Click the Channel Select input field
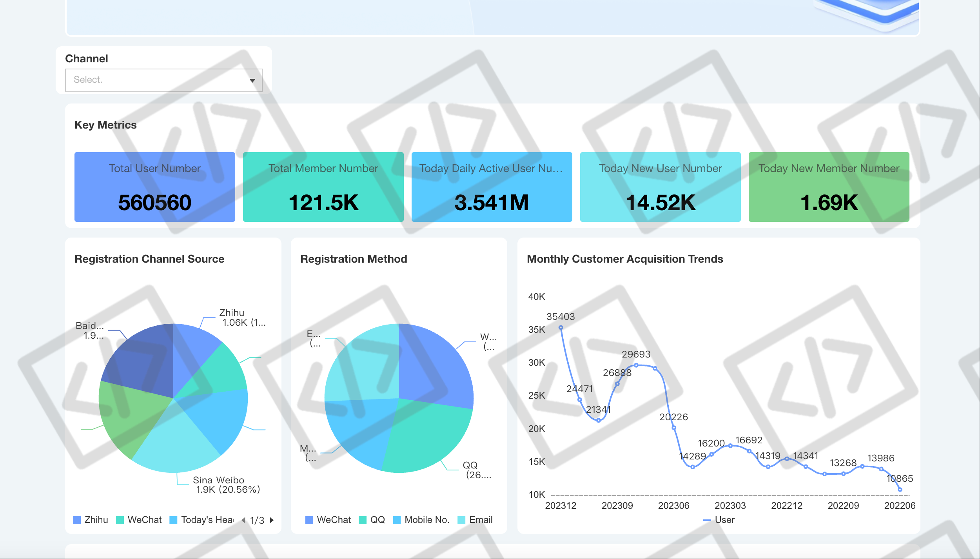Screen dimensions: 980x559 pyautogui.click(x=157, y=80)
